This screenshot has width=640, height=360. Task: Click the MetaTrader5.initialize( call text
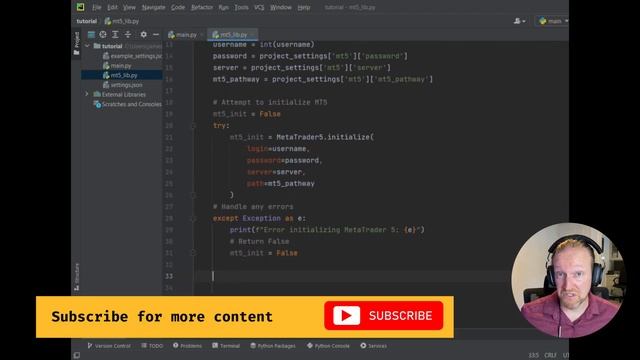tap(325, 137)
